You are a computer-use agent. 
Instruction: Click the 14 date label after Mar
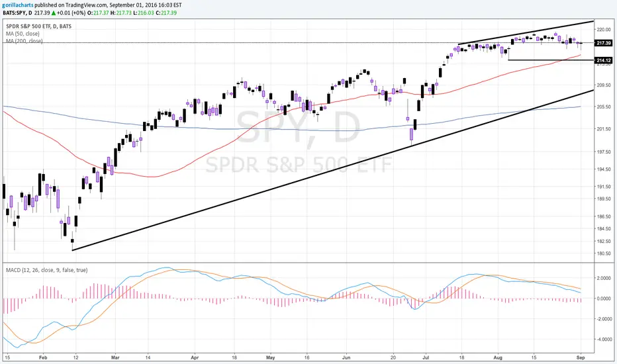point(148,357)
